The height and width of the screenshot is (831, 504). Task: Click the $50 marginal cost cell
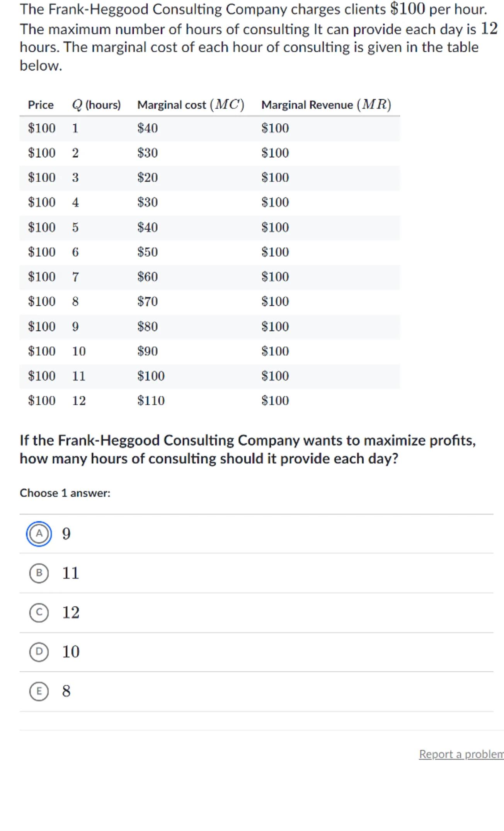click(147, 252)
